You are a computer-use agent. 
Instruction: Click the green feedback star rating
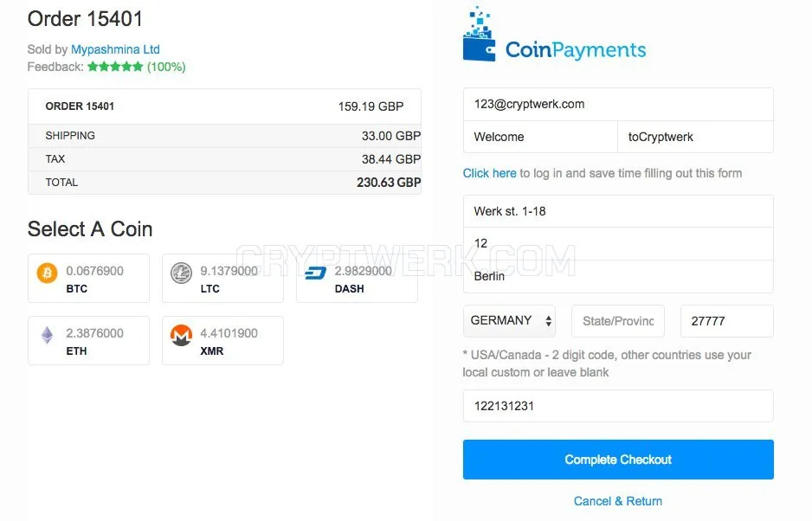point(115,67)
